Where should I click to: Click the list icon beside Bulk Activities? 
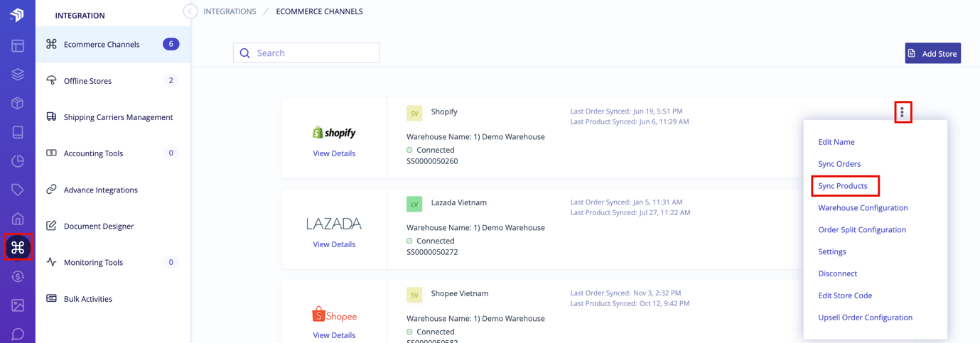click(51, 298)
